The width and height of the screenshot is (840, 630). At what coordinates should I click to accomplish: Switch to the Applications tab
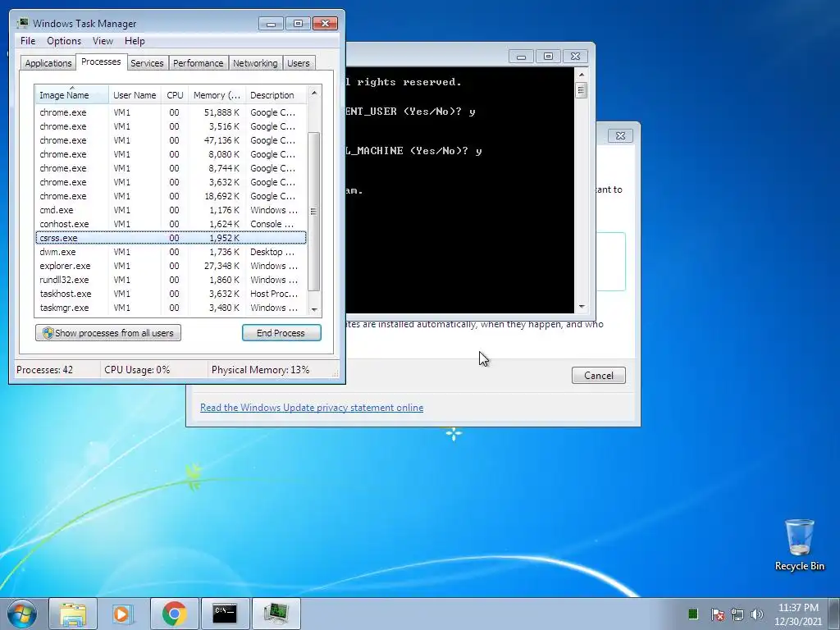pos(48,62)
